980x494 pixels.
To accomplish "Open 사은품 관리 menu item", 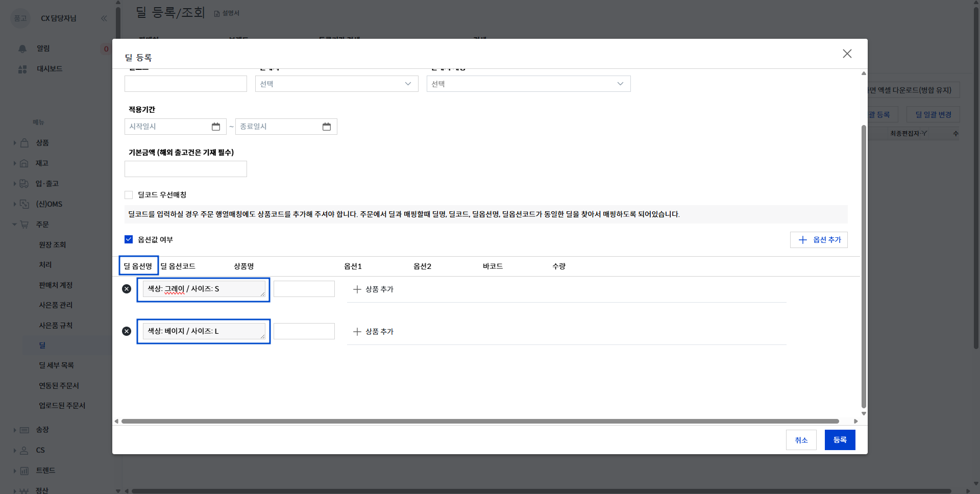I will (56, 305).
